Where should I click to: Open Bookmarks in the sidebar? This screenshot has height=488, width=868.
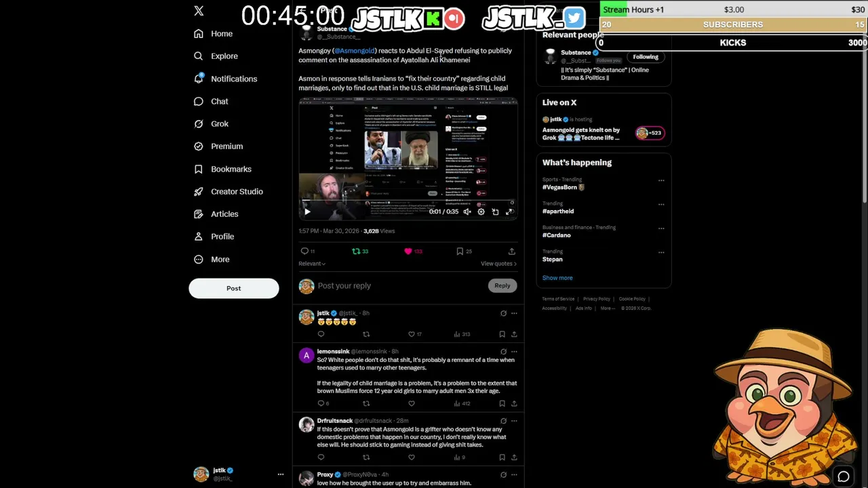coord(222,169)
